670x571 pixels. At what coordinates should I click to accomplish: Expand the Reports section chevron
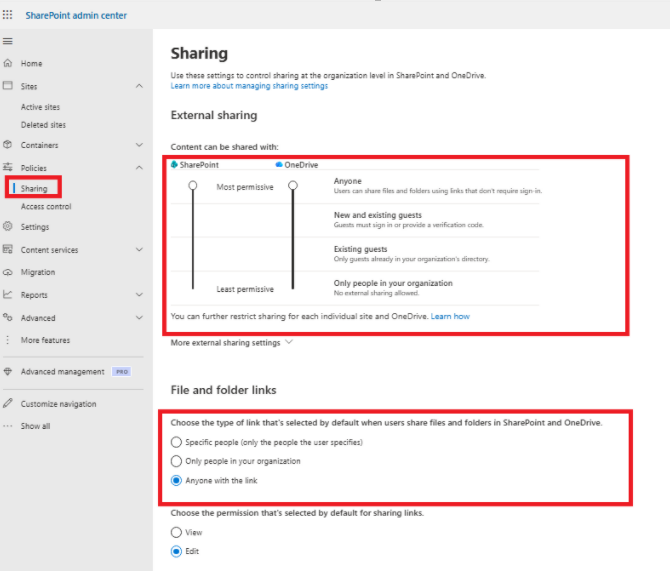pos(139,294)
